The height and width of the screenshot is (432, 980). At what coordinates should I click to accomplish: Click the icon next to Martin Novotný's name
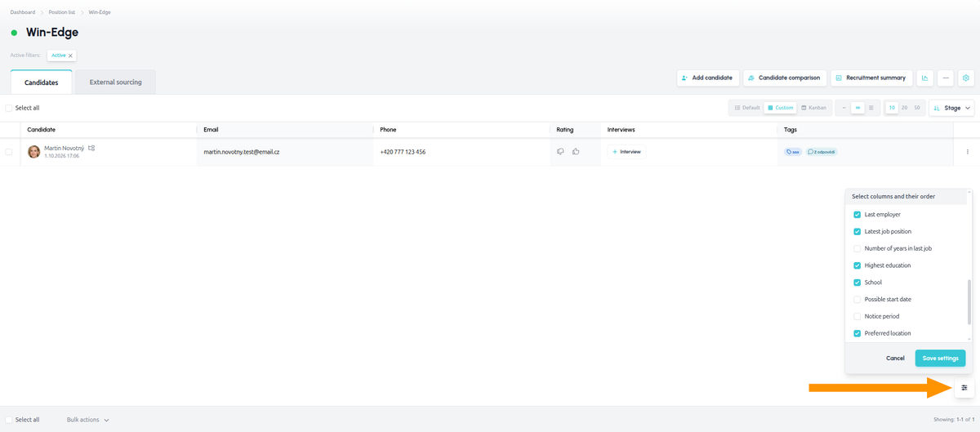coord(91,148)
